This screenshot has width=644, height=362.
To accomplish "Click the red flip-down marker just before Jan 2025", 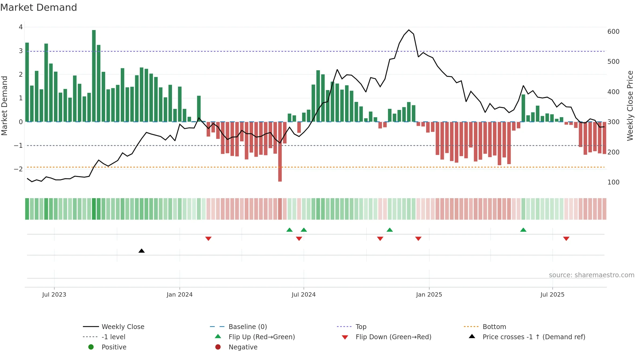I will coord(418,239).
